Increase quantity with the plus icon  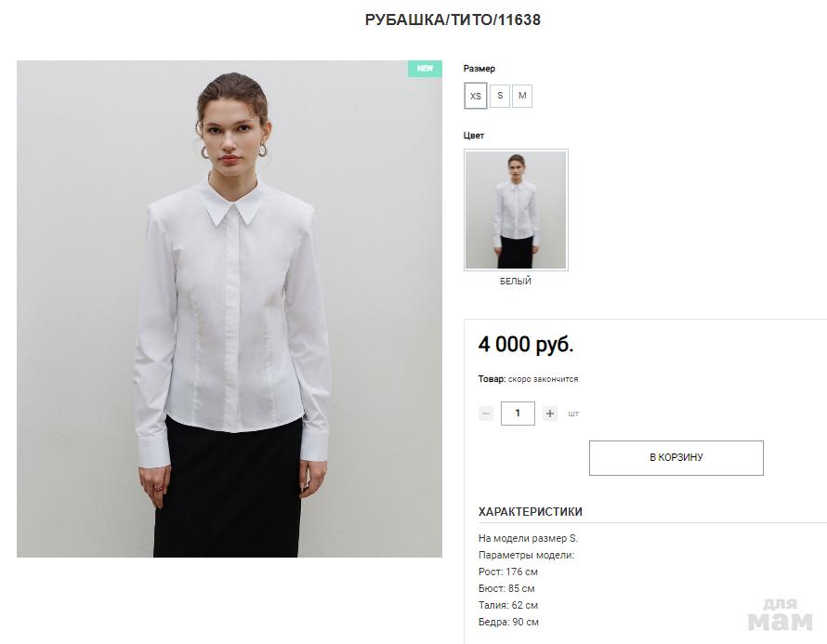pos(549,414)
